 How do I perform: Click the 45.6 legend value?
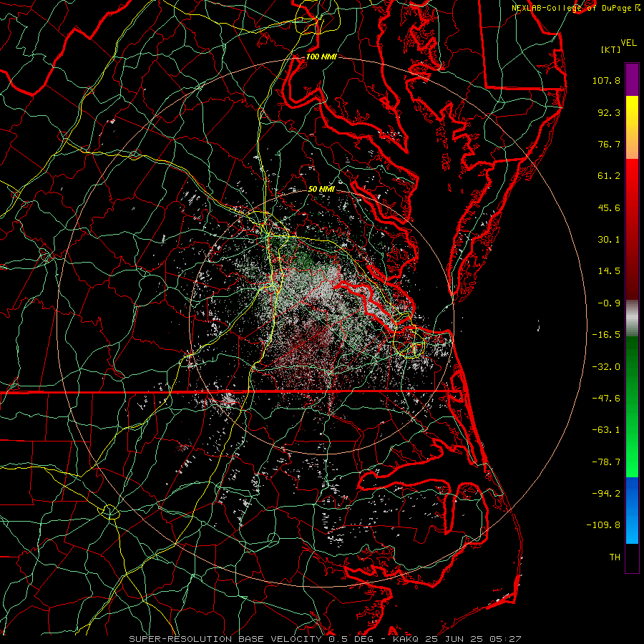pos(609,208)
